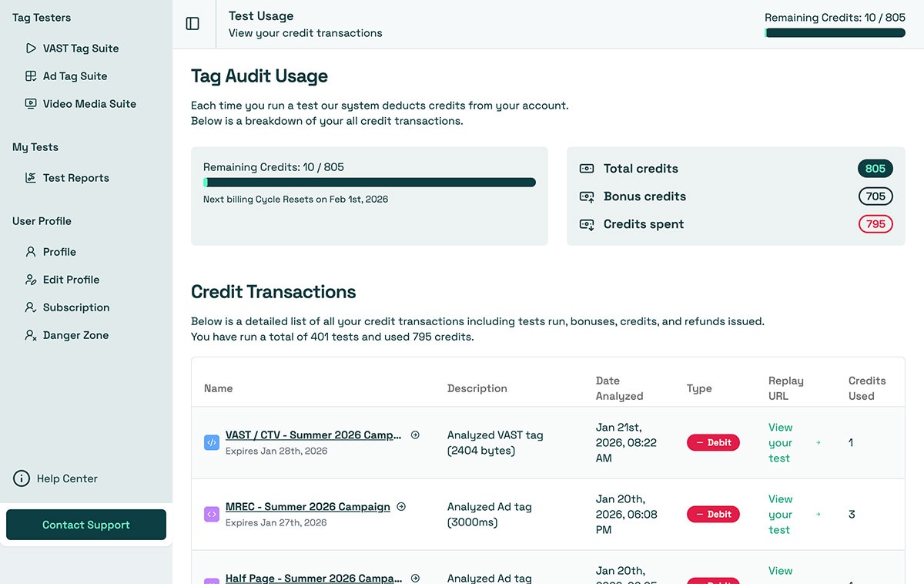Screen dimensions: 924x584
Task: Click the VAST Tag Suite play icon
Action: (x=31, y=49)
